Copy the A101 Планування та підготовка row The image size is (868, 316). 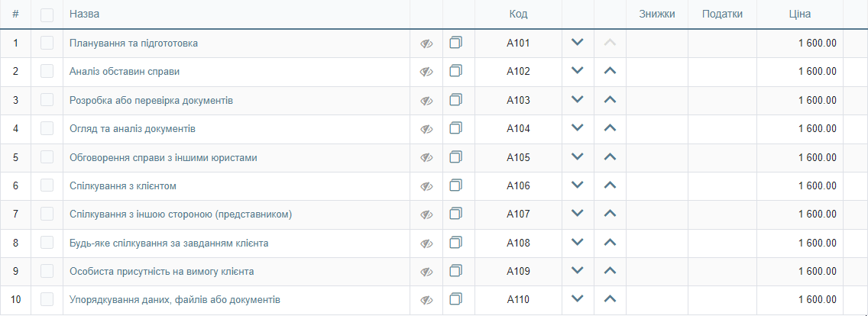click(455, 43)
